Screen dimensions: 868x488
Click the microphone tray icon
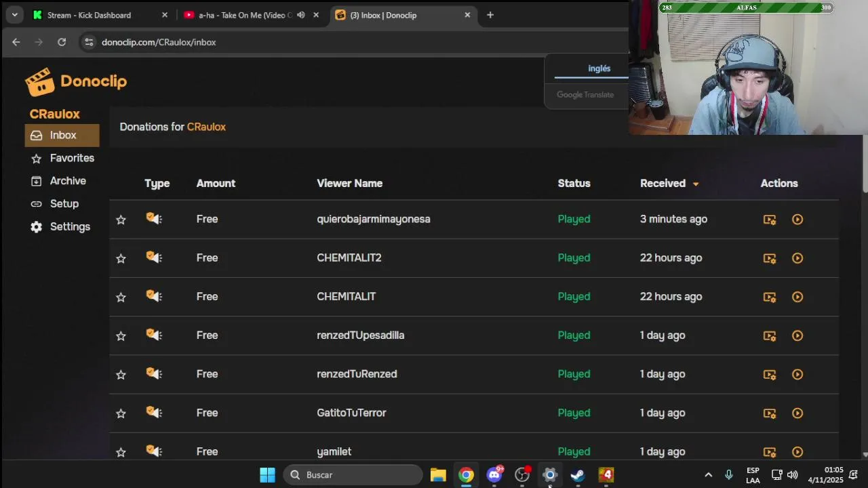coord(729,475)
